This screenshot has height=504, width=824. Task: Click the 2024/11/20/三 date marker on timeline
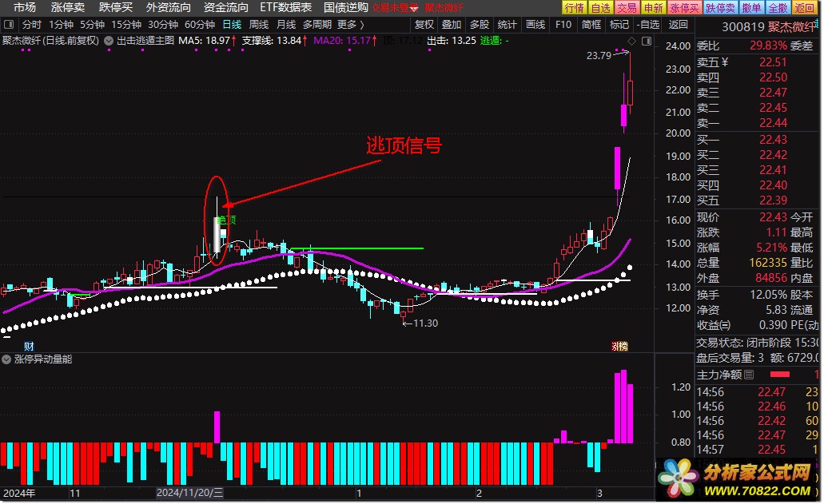point(189,493)
